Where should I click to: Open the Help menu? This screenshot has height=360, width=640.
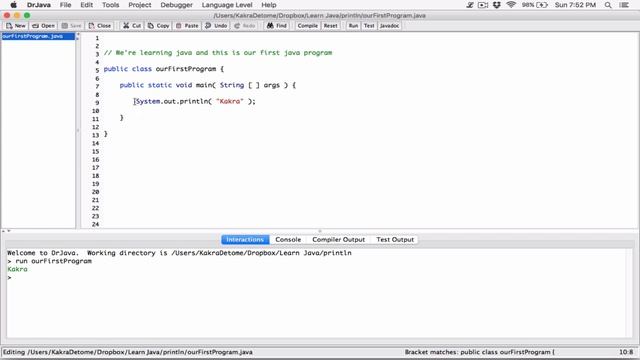(x=269, y=5)
